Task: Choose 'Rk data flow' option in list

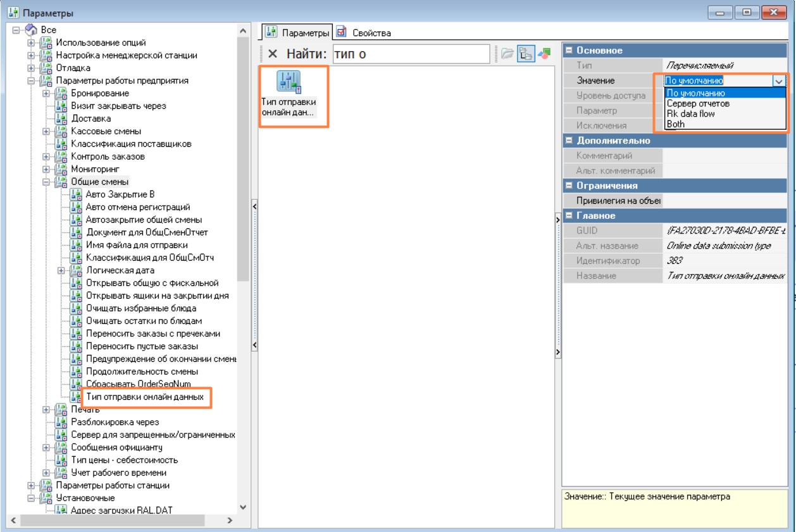Action: (690, 114)
